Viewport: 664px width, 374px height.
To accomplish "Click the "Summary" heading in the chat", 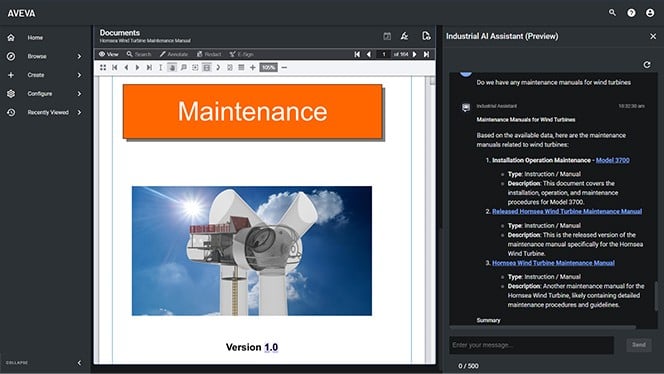I will (488, 320).
